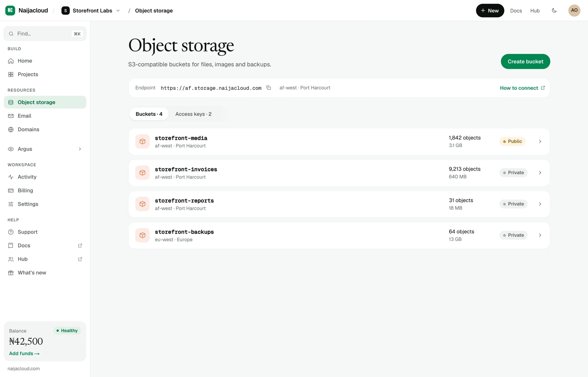This screenshot has width=588, height=377.
Task: Open storefront-backups bucket via its chevron
Action: pyautogui.click(x=540, y=235)
